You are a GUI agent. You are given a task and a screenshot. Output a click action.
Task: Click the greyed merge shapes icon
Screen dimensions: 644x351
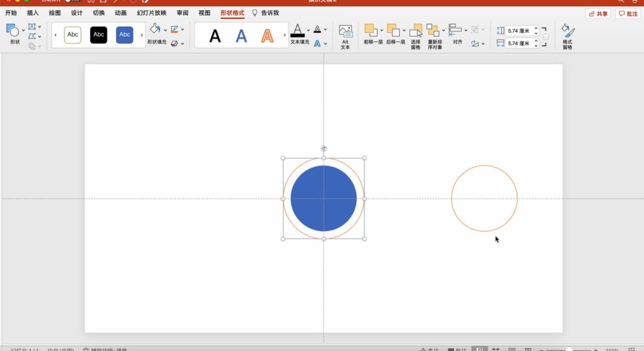pyautogui.click(x=32, y=46)
